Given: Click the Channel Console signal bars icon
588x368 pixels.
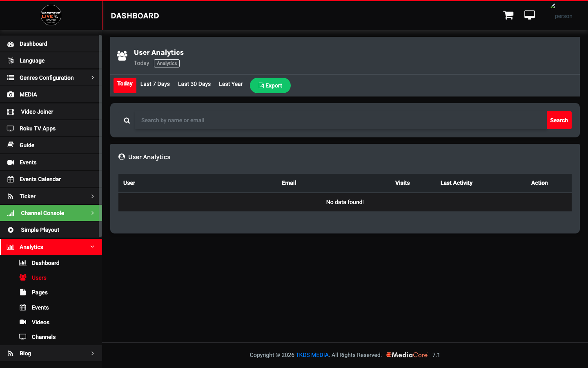Looking at the screenshot, I should [x=11, y=213].
